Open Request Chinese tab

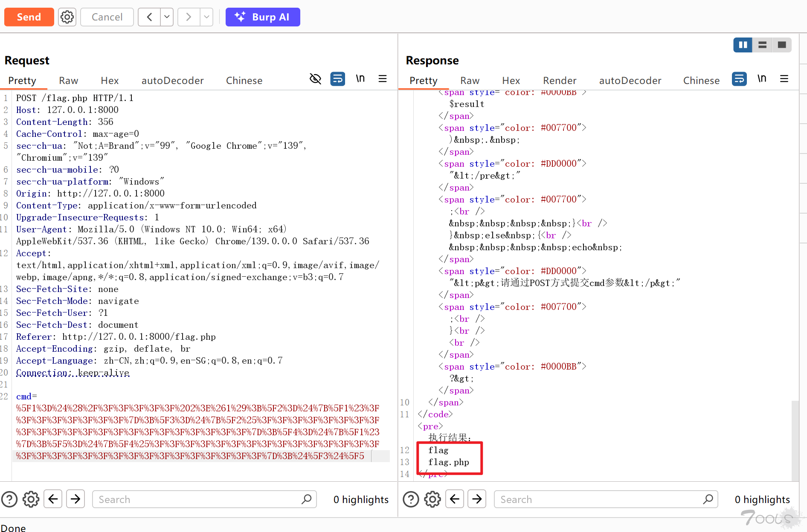pyautogui.click(x=244, y=81)
